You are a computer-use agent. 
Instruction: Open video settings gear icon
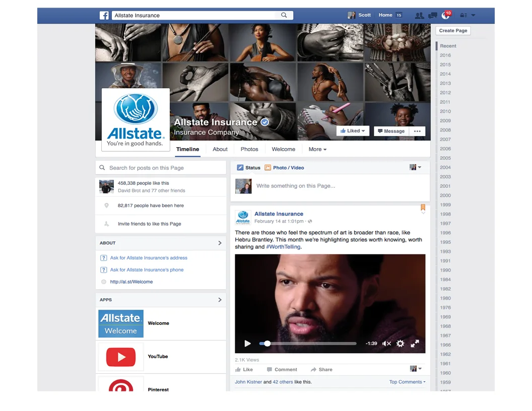[401, 344]
